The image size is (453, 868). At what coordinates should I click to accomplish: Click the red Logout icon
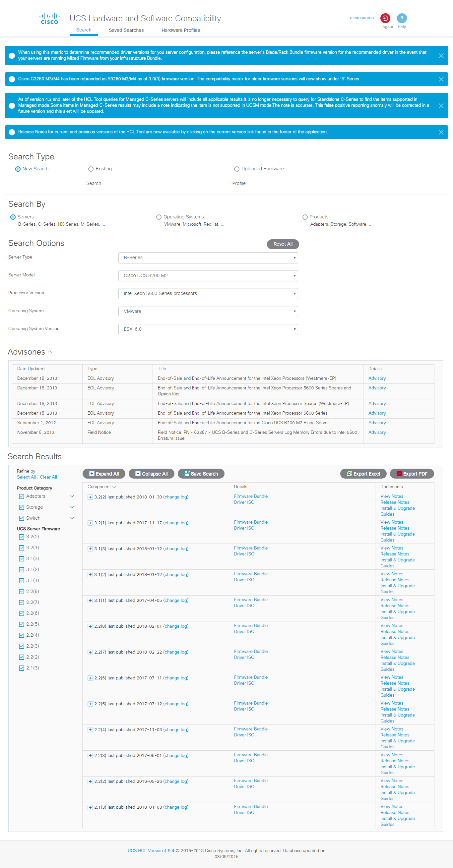click(x=385, y=18)
